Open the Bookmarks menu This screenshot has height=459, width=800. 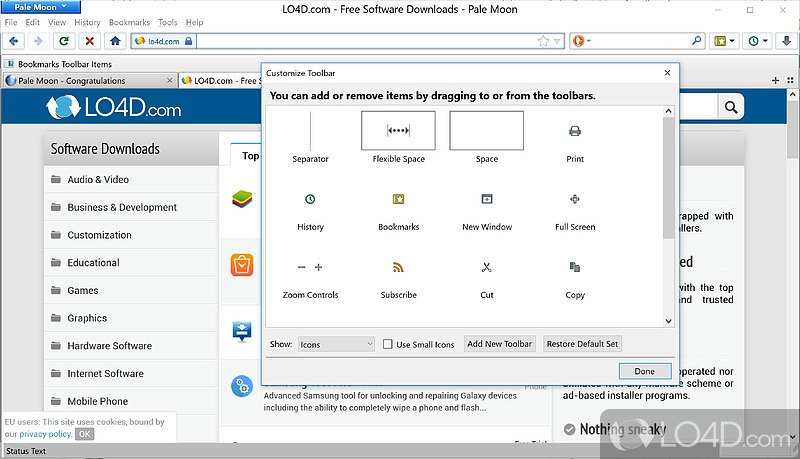coord(130,22)
